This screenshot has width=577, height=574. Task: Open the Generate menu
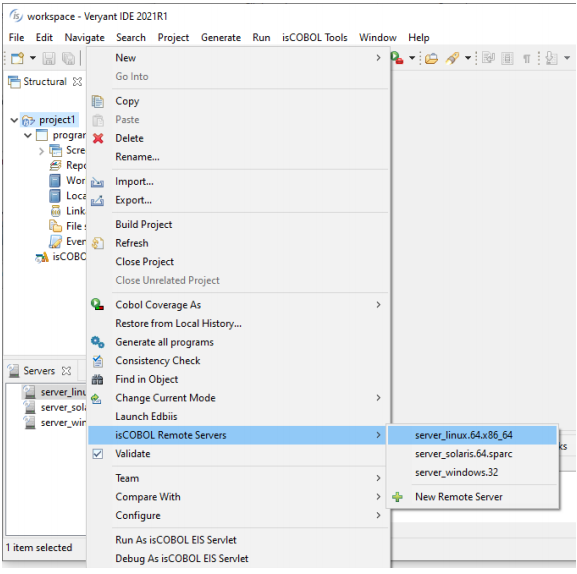point(221,38)
